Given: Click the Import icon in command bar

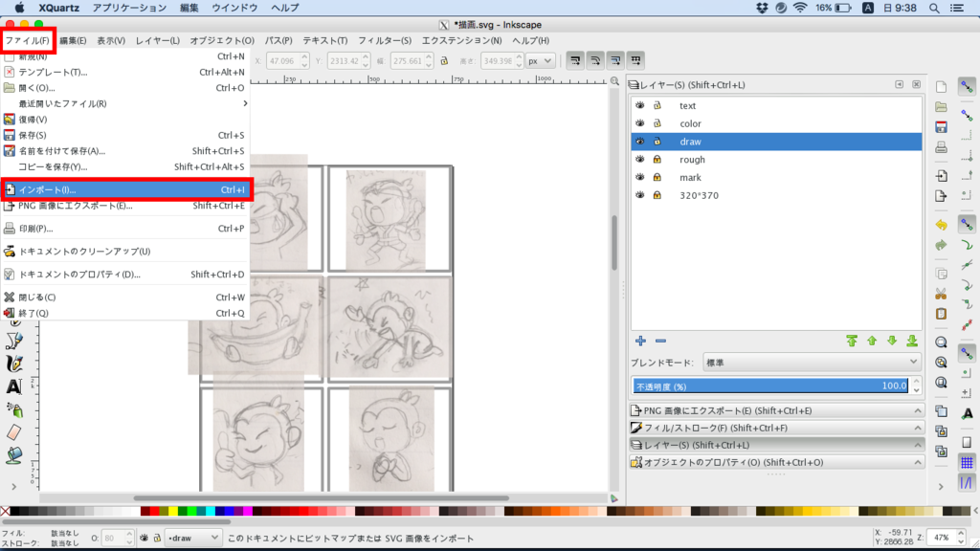Looking at the screenshot, I should [x=942, y=176].
